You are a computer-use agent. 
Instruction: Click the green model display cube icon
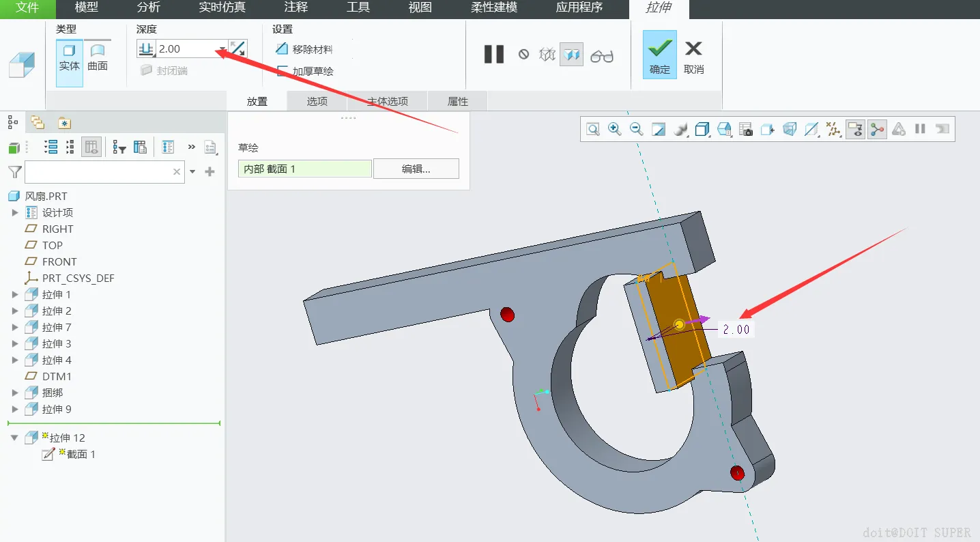pyautogui.click(x=14, y=147)
